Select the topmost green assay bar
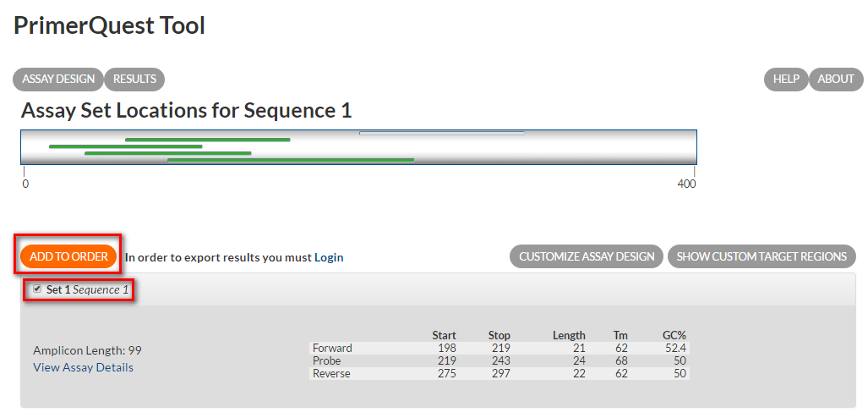This screenshot has width=868, height=418. coord(207,140)
